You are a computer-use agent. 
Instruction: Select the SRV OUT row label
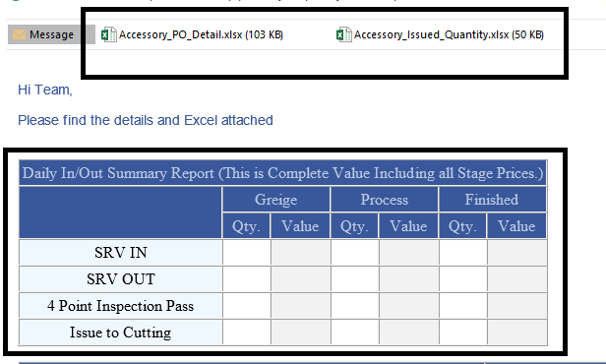121,279
